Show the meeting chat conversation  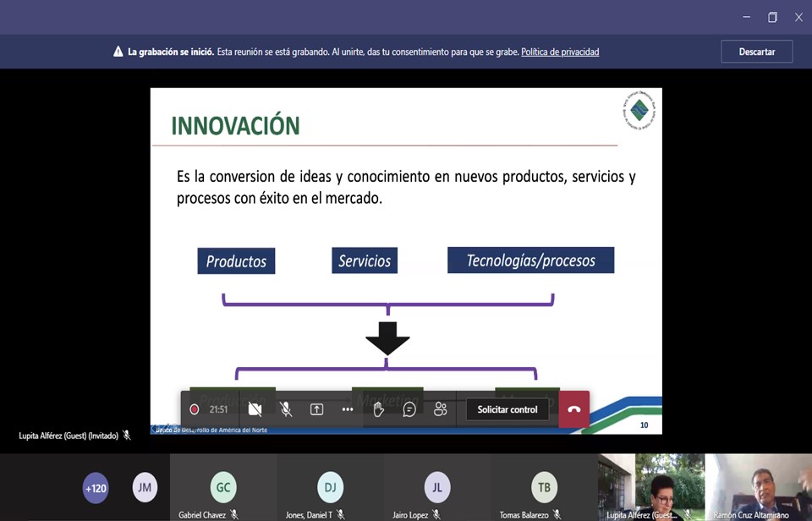click(x=409, y=409)
